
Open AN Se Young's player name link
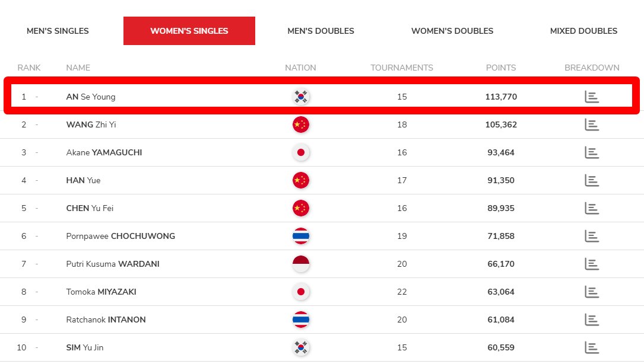(x=91, y=97)
